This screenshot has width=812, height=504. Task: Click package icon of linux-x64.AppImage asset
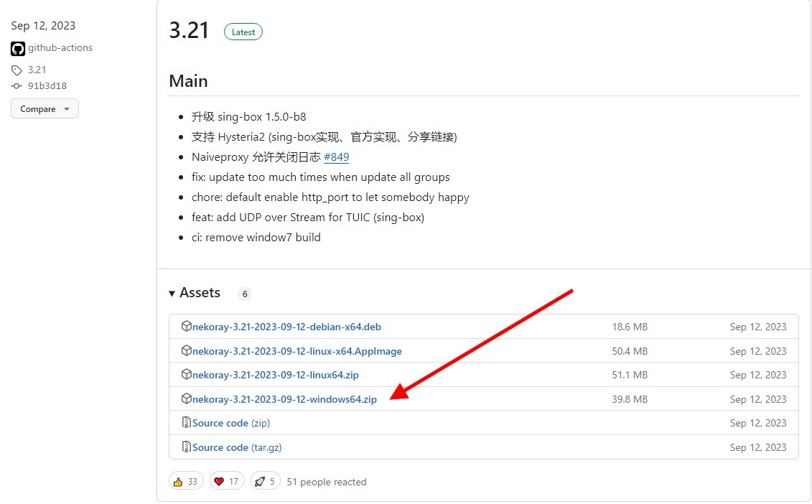coord(187,350)
